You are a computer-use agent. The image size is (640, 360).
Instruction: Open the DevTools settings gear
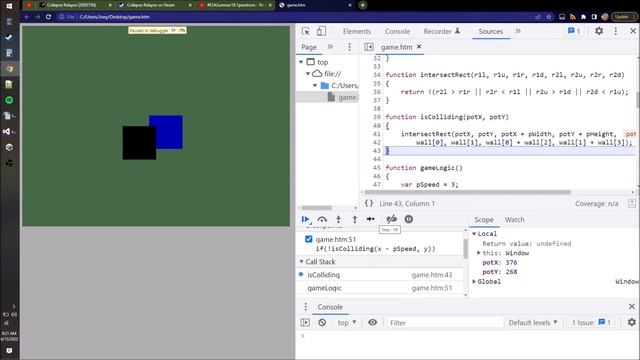pyautogui.click(x=599, y=31)
